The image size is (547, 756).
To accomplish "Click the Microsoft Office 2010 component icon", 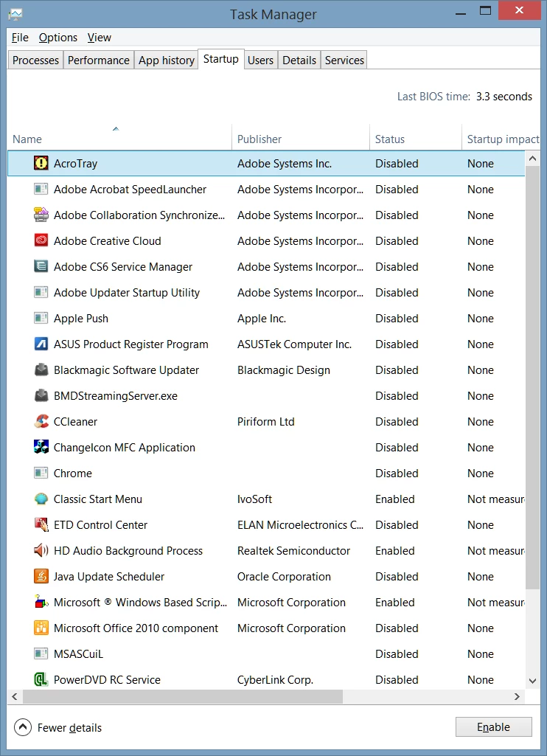I will pos(41,628).
